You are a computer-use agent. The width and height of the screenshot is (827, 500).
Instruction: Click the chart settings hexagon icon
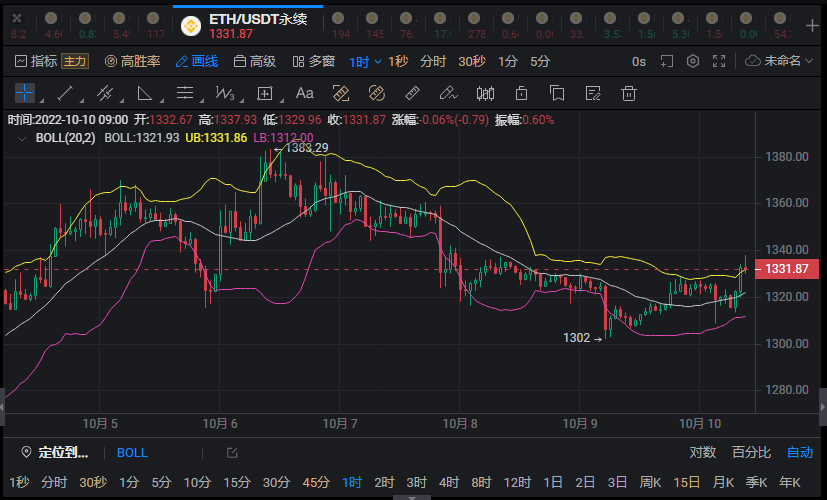(693, 61)
